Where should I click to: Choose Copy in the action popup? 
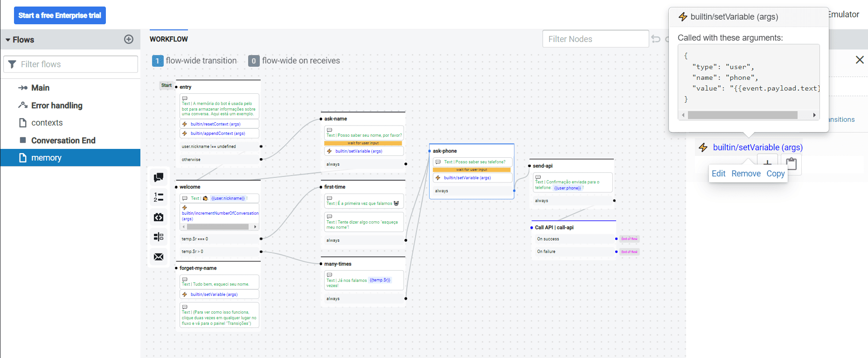776,174
